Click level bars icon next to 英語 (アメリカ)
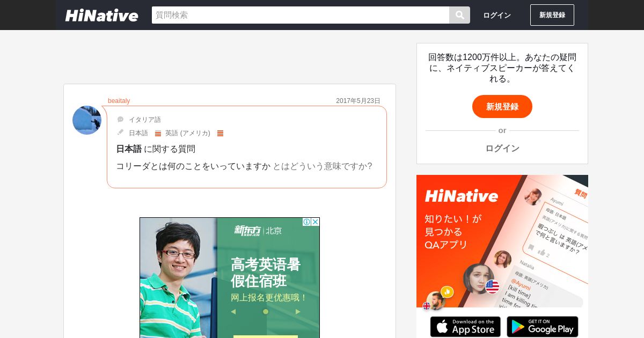 click(x=220, y=133)
